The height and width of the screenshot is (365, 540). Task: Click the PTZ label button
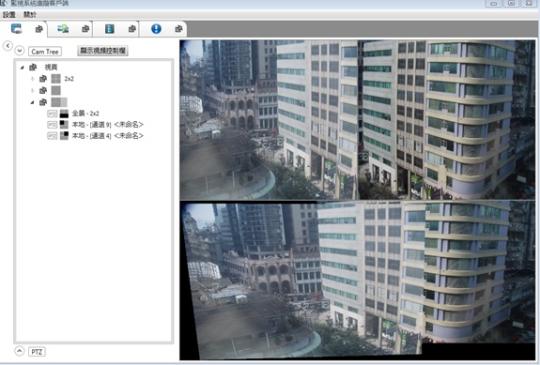(37, 352)
